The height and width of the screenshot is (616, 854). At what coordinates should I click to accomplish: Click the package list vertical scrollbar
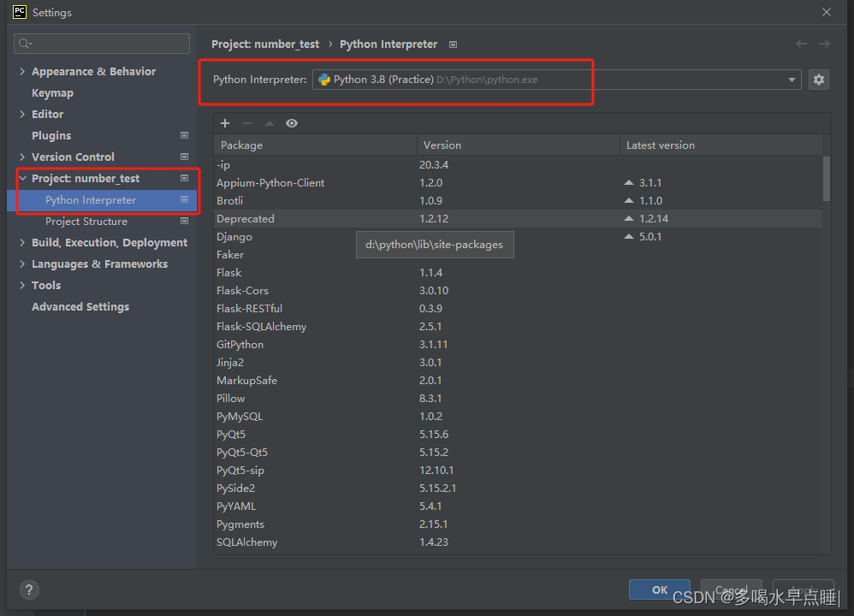coord(827,179)
